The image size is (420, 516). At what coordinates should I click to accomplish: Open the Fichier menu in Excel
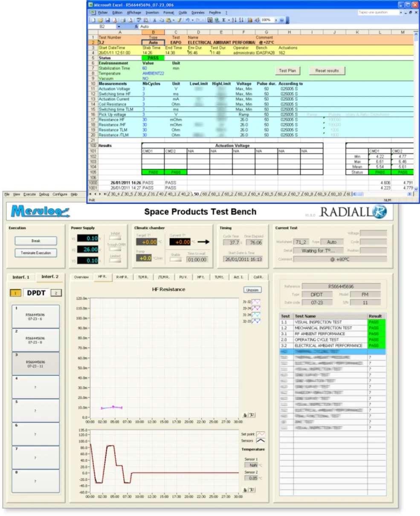pos(103,13)
